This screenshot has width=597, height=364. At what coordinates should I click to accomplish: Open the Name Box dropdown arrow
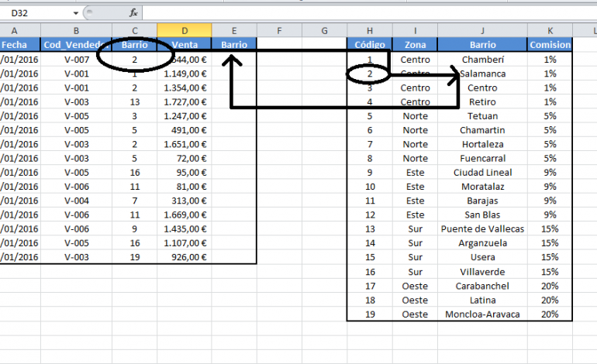pos(76,13)
